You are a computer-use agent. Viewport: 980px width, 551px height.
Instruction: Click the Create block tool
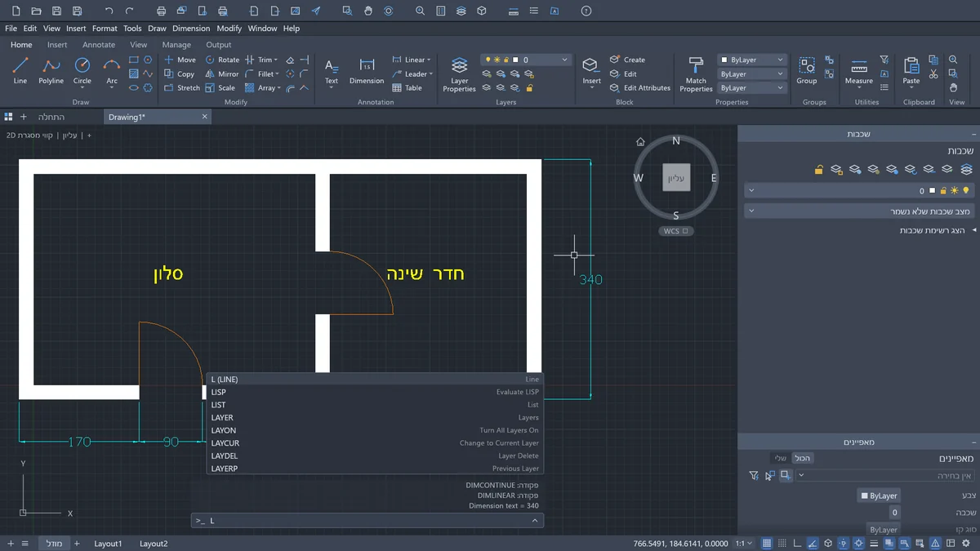(627, 60)
